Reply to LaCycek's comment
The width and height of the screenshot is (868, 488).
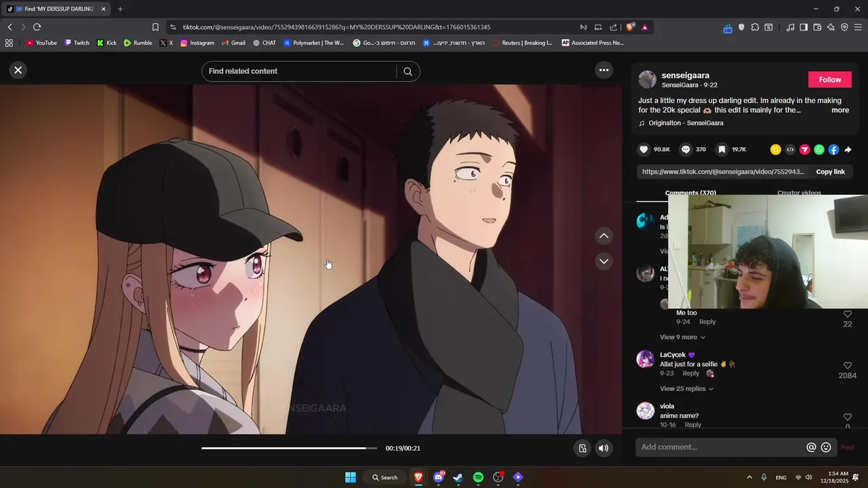pos(691,373)
